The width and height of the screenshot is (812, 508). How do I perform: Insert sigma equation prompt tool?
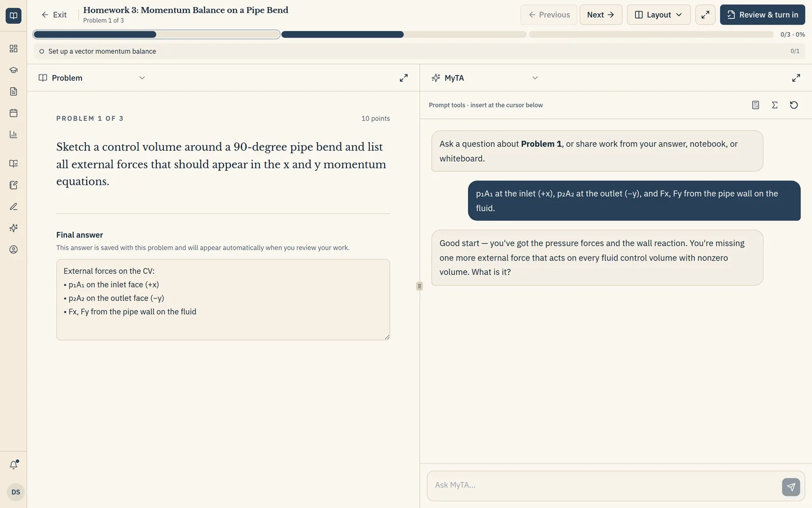click(x=774, y=105)
